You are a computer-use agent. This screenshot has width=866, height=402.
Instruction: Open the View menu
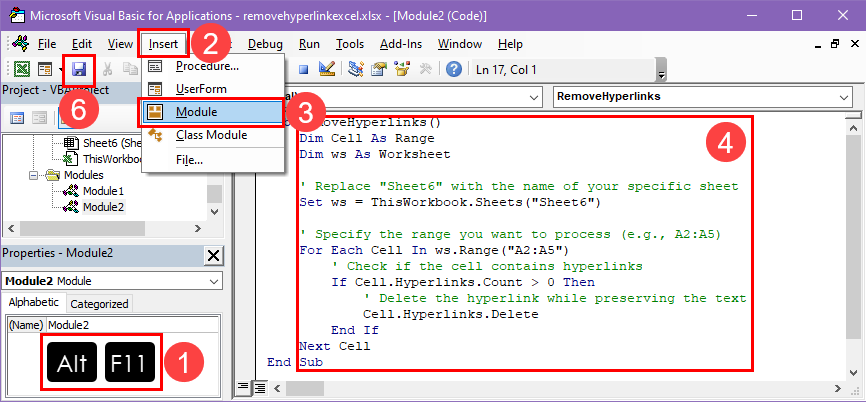[120, 44]
